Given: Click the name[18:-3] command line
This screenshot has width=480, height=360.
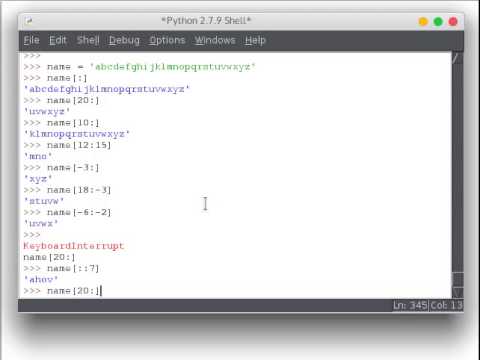Looking at the screenshot, I should click(x=67, y=190).
